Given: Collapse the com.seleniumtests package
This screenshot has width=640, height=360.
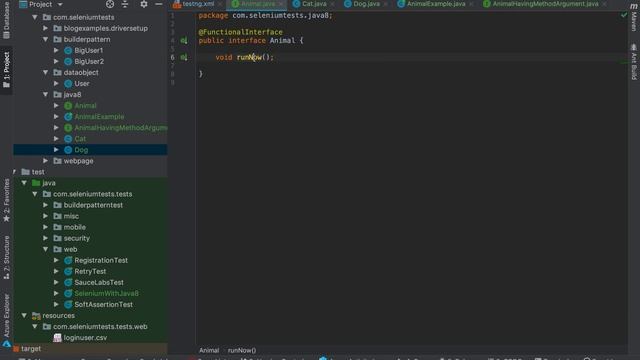Looking at the screenshot, I should (x=35, y=17).
